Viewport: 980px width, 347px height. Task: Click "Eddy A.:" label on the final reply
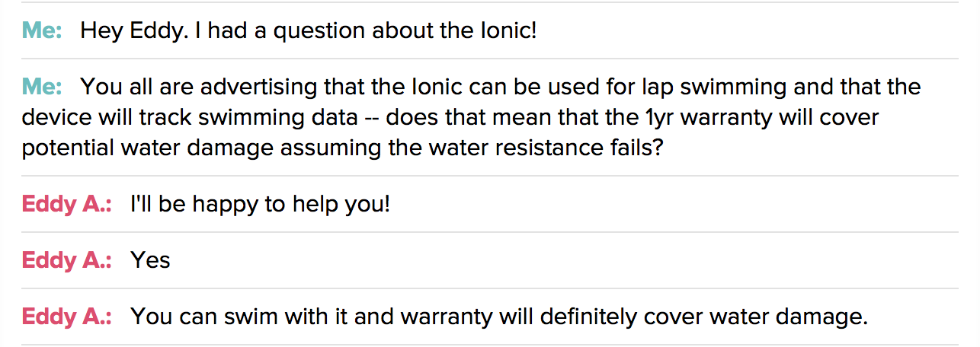[x=67, y=317]
